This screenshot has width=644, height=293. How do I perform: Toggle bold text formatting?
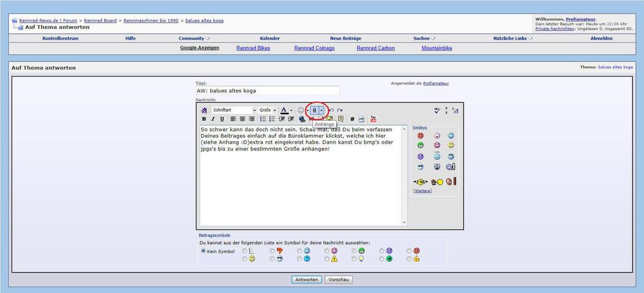click(204, 119)
